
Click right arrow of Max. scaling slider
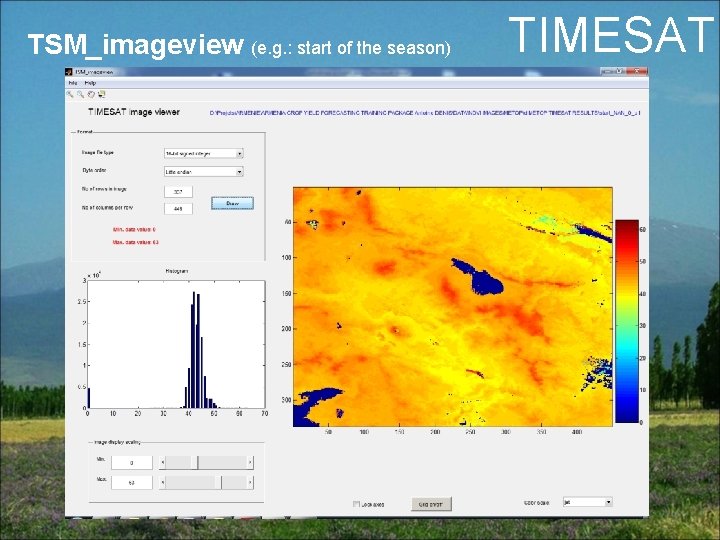coord(250,483)
